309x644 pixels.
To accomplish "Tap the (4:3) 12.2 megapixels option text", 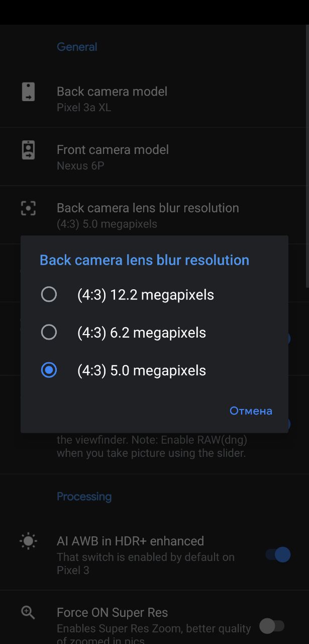I will click(146, 295).
